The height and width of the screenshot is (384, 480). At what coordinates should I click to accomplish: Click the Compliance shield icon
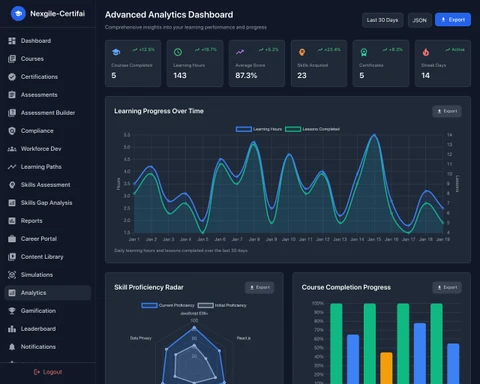[x=12, y=131]
